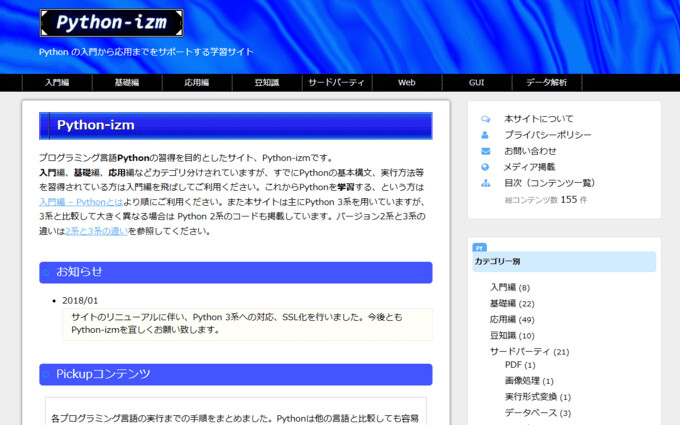Click the globe icon beside メディア掲載

(x=485, y=167)
